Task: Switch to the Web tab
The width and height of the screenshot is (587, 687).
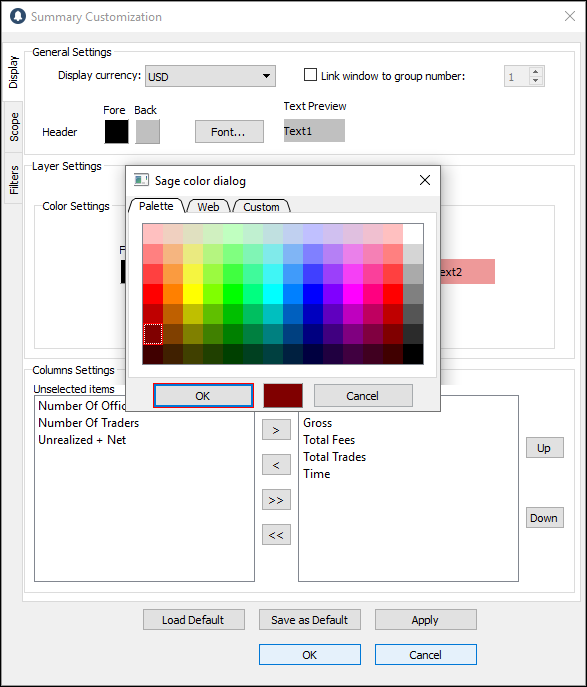Action: (x=208, y=206)
